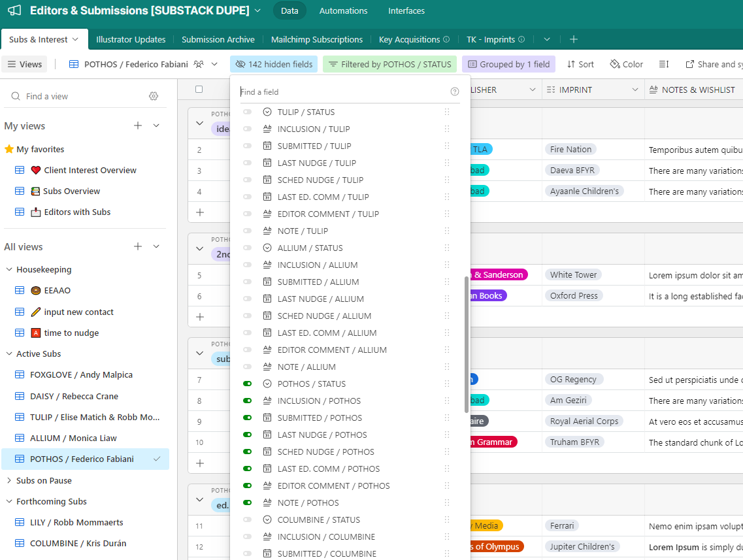Image resolution: width=743 pixels, height=560 pixels.
Task: Add a new view under My views
Action: click(138, 125)
